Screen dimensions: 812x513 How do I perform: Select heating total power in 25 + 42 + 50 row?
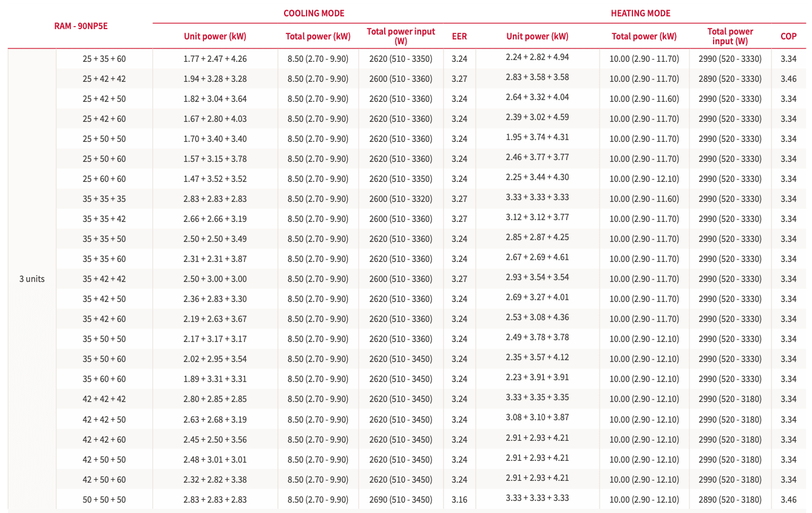click(644, 99)
